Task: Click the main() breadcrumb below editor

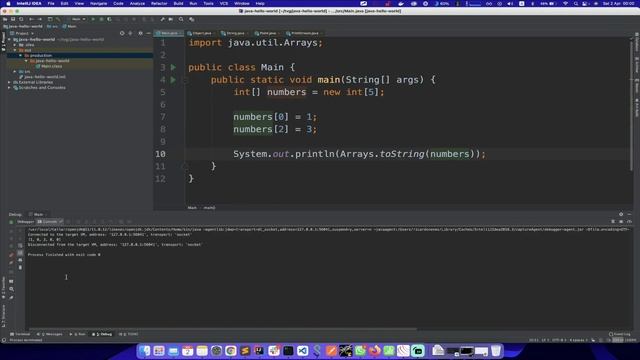Action: (209, 208)
